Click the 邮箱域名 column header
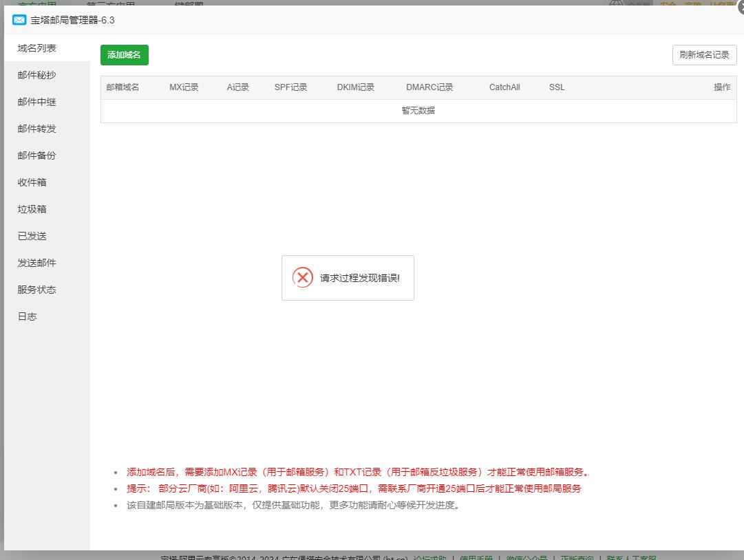 [x=123, y=87]
